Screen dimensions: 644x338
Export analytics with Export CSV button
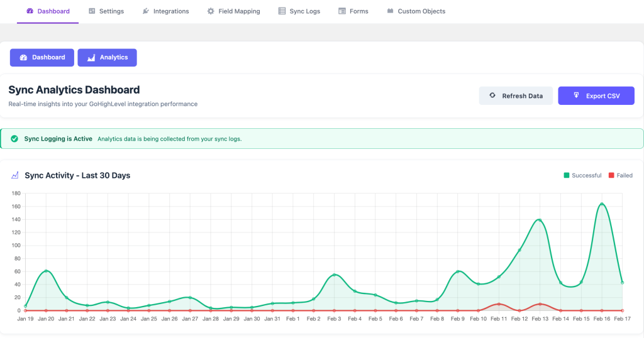pyautogui.click(x=596, y=96)
